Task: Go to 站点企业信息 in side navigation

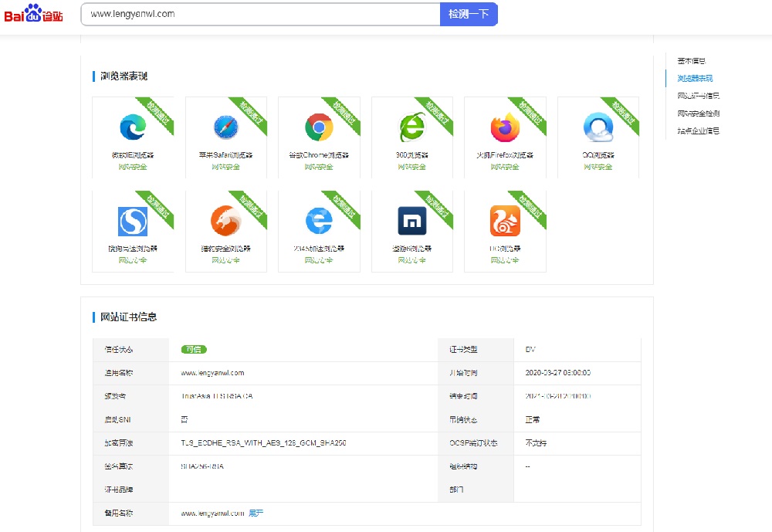Action: coord(698,130)
